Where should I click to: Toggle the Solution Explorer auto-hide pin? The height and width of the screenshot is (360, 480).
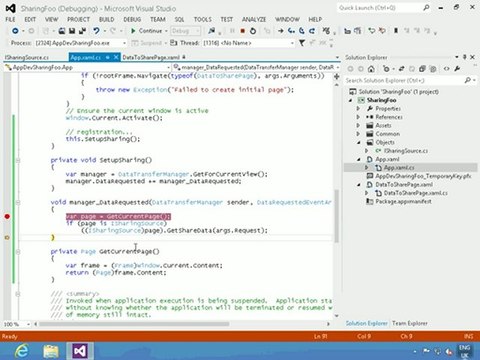coord(465,57)
